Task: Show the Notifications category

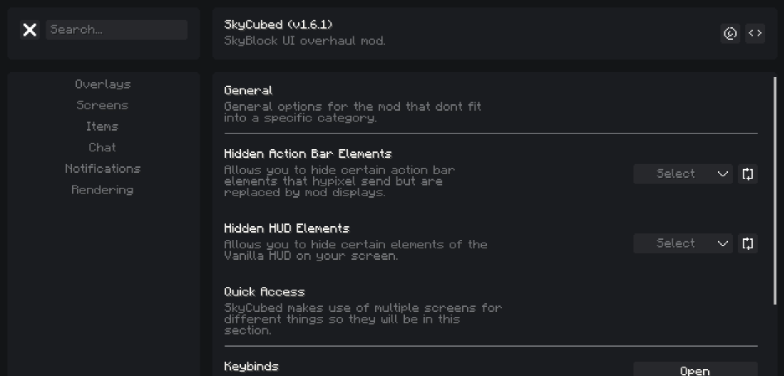Action: (102, 168)
